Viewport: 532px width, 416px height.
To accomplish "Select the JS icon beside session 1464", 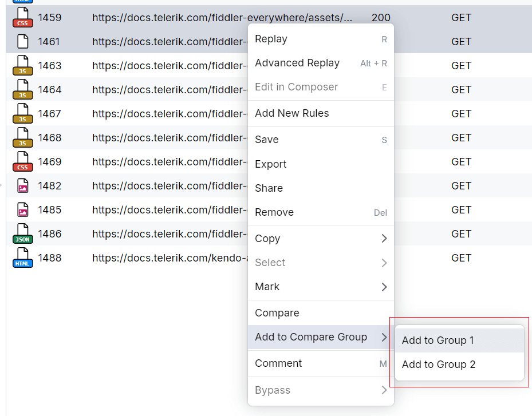I will click(23, 89).
